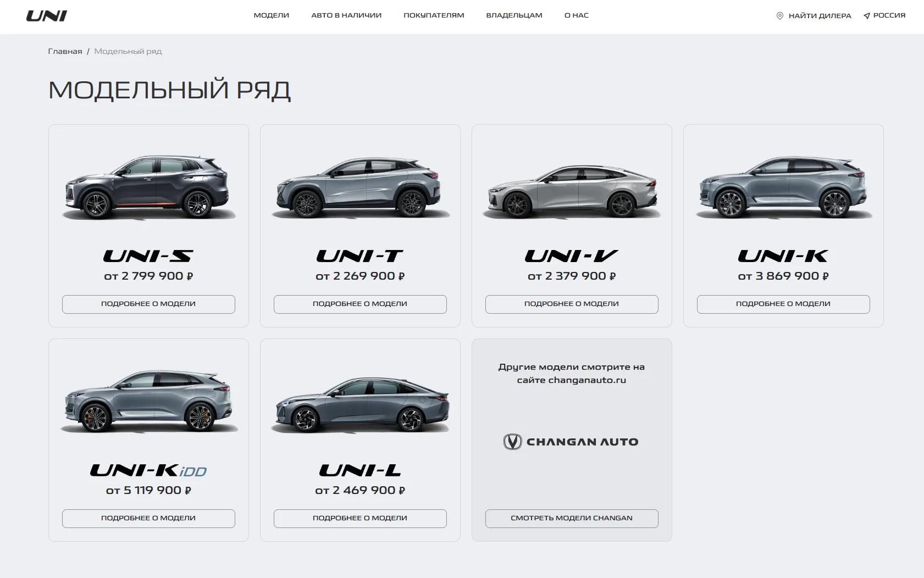Image resolution: width=924 pixels, height=578 pixels.
Task: Click the Найти дилера link
Action: [x=820, y=16]
